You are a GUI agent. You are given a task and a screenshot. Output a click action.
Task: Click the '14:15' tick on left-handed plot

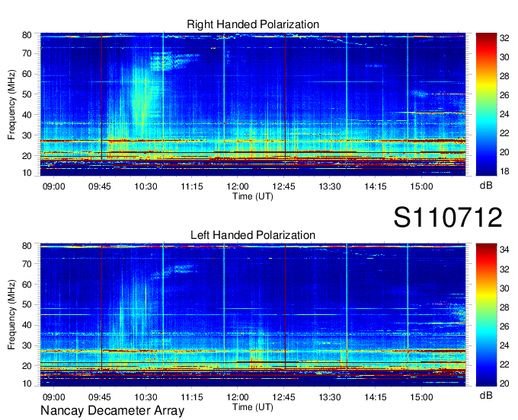(376, 397)
